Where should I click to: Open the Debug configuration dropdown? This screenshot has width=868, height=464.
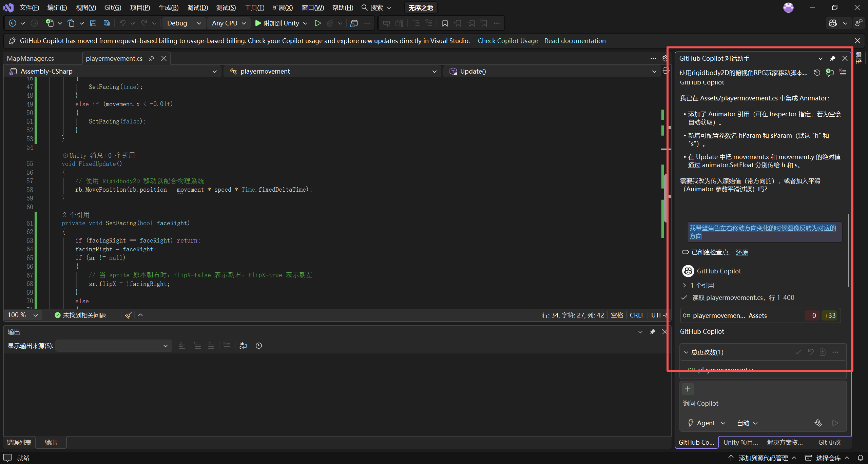184,23
